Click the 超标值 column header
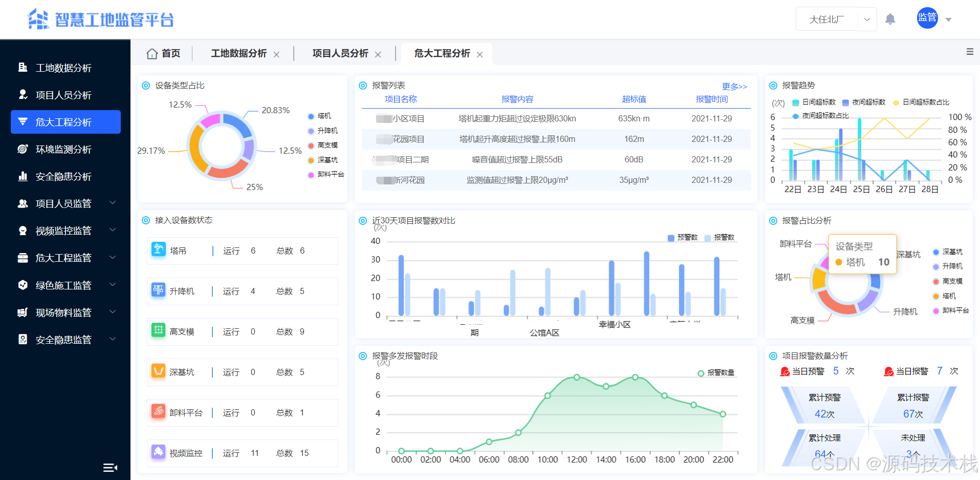The image size is (980, 480). click(x=634, y=99)
